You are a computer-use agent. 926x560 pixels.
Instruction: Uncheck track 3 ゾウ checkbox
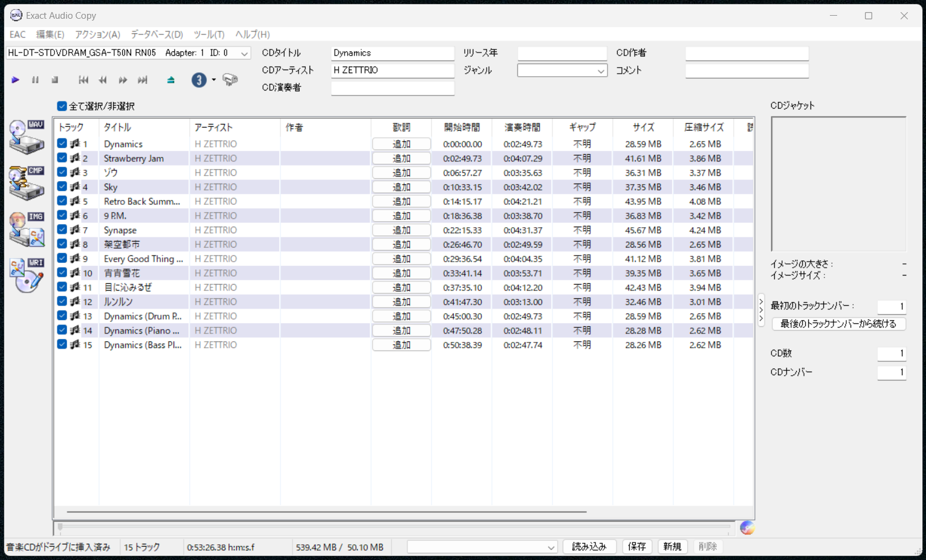pos(62,172)
